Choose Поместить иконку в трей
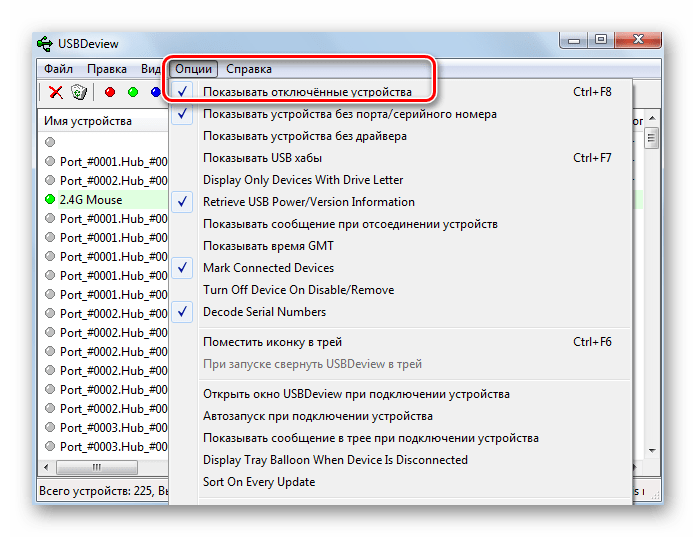The height and width of the screenshot is (537, 696). [400, 342]
